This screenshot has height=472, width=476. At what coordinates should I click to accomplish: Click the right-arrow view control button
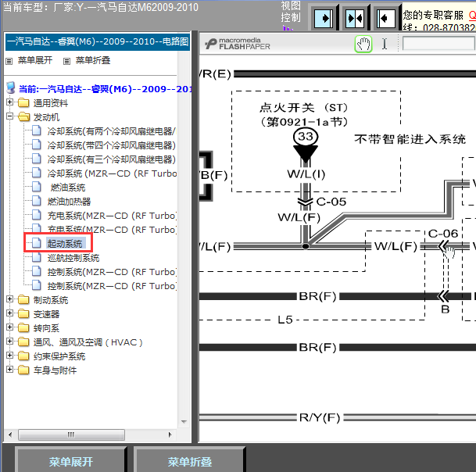tap(324, 19)
